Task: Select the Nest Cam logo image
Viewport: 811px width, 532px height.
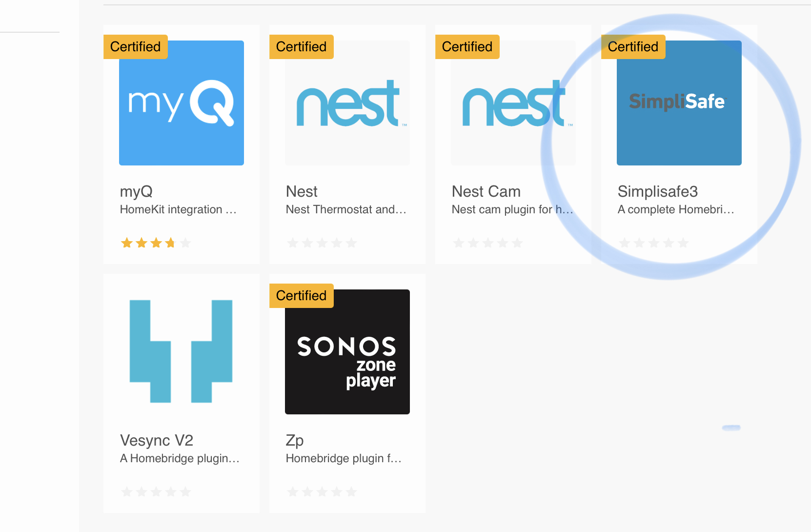Action: click(x=513, y=103)
